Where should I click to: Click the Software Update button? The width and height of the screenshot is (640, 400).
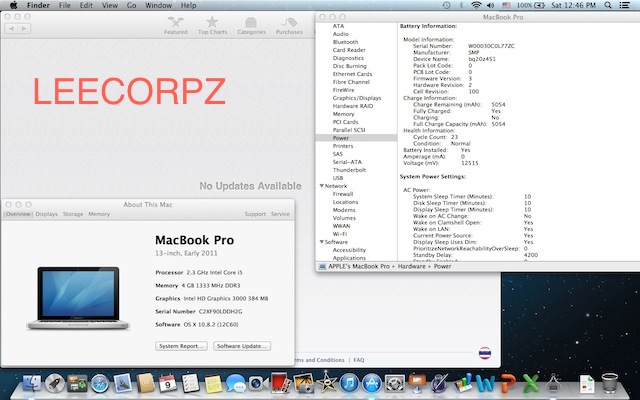(242, 346)
